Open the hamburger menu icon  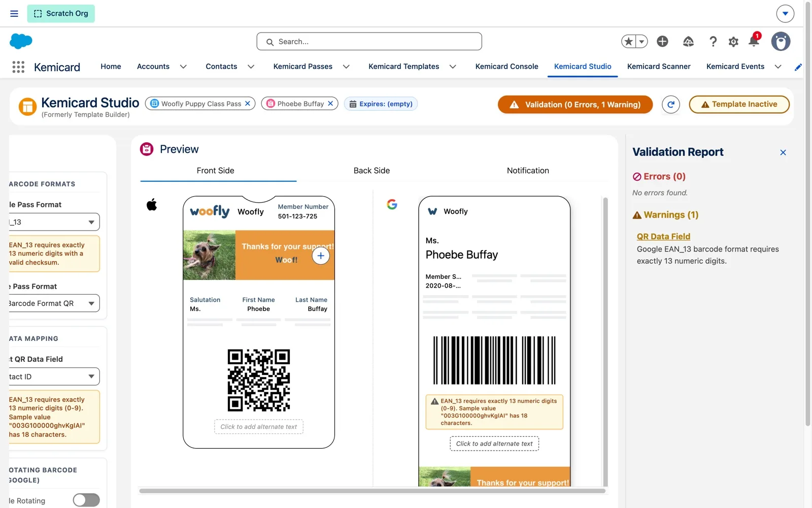pyautogui.click(x=14, y=14)
